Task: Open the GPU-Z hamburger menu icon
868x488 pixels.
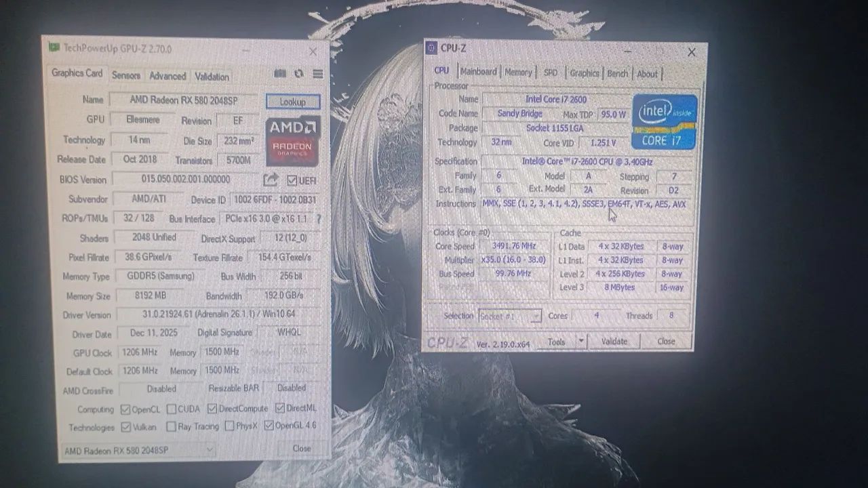Action: pyautogui.click(x=317, y=74)
